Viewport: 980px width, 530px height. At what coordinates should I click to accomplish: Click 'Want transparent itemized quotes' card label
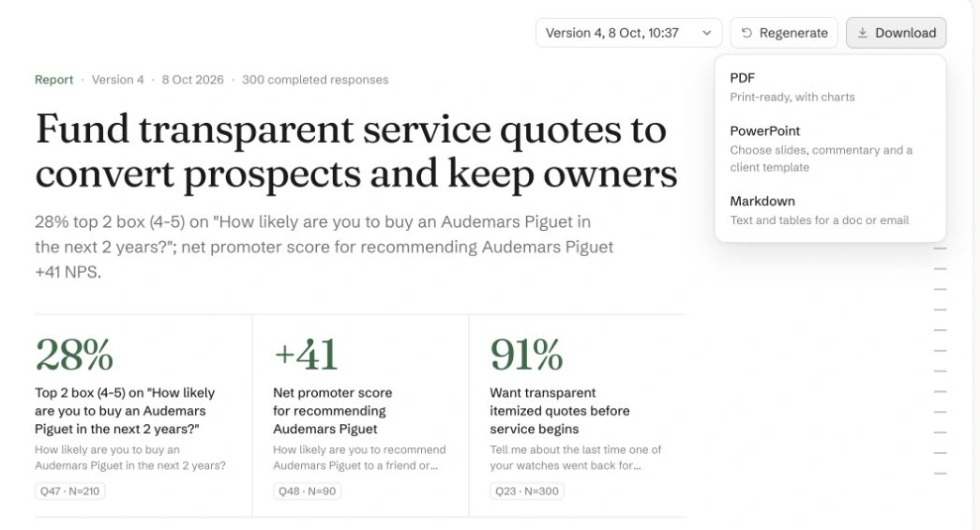[559, 411]
